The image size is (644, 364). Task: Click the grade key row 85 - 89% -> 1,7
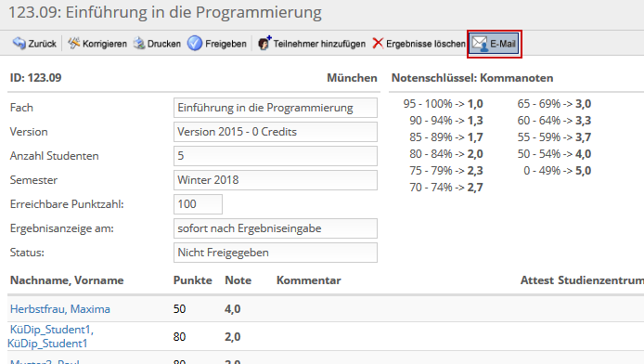point(446,137)
